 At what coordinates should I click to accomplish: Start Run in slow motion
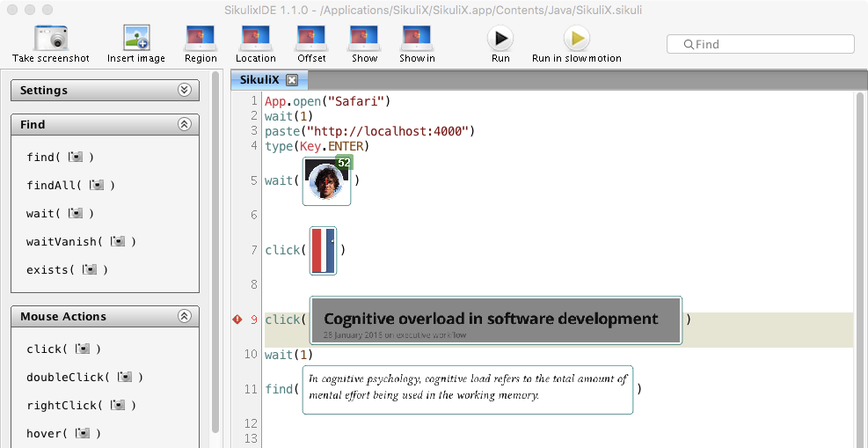tap(577, 39)
